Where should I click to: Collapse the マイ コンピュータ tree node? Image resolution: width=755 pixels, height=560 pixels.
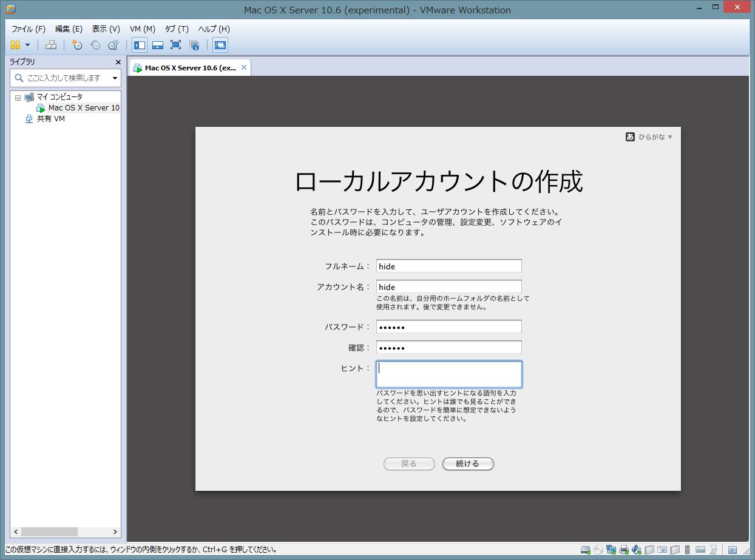18,97
